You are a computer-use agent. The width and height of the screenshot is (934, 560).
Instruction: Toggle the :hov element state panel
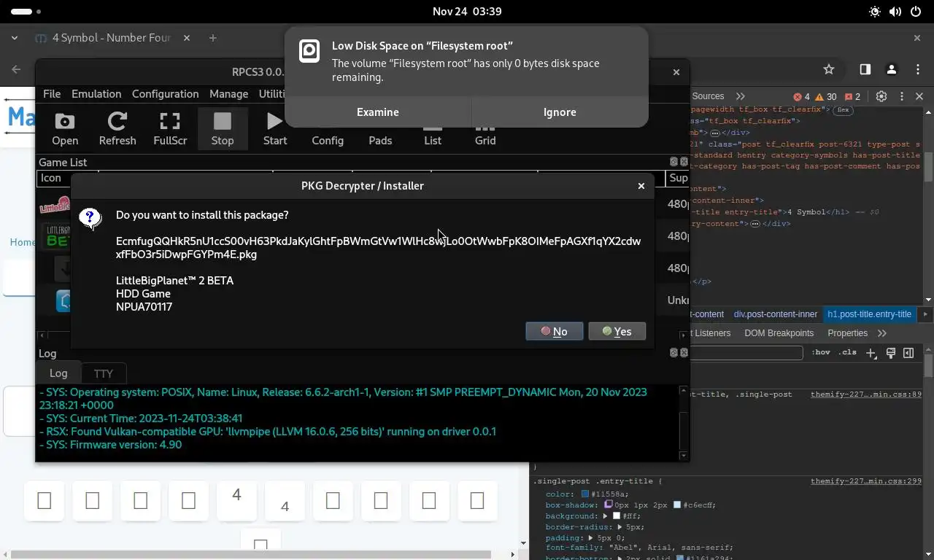pos(821,353)
